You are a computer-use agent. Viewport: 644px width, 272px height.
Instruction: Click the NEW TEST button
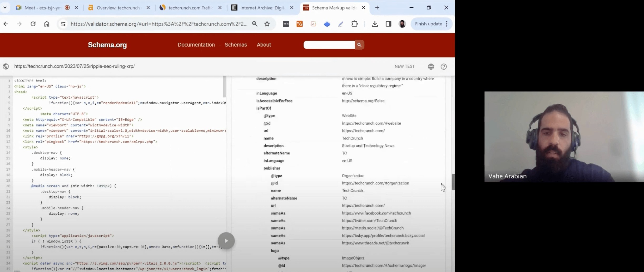405,66
